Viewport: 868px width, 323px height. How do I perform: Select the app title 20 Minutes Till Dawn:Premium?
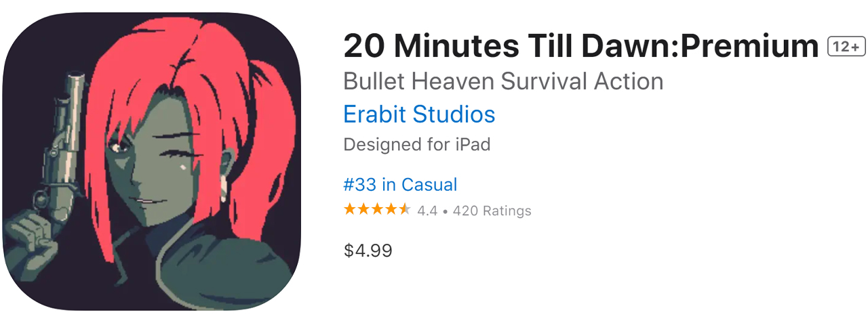(581, 47)
